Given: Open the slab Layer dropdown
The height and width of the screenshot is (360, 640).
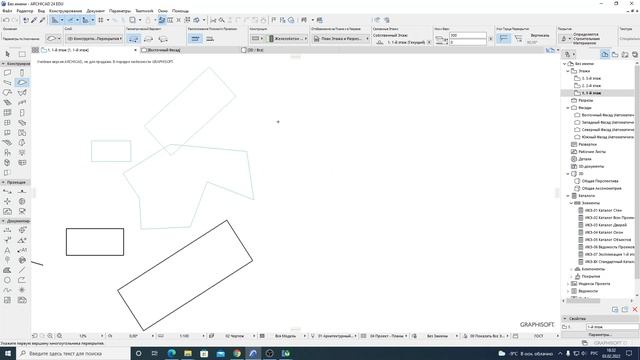Looking at the screenshot, I should tap(94, 38).
